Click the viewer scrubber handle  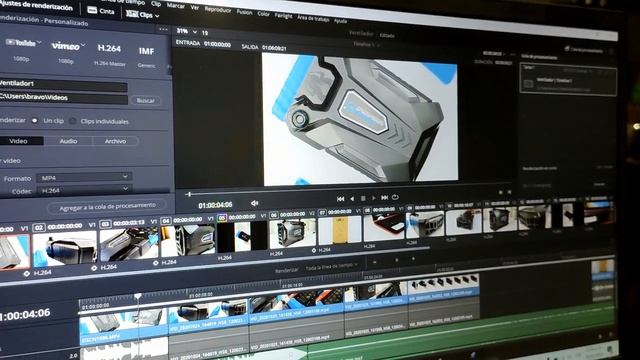(x=189, y=194)
